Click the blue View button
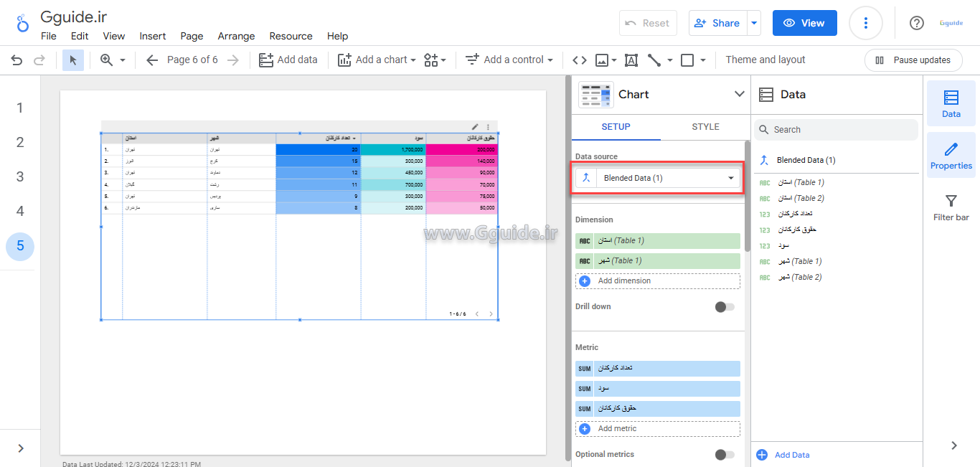This screenshot has width=980, height=467. (804, 23)
